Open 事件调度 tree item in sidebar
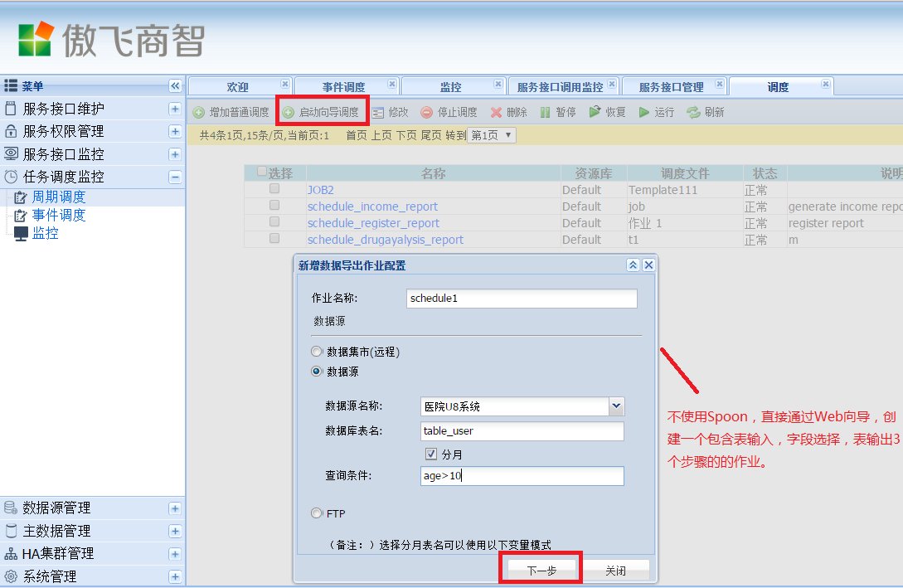The height and width of the screenshot is (588, 903). [x=59, y=216]
